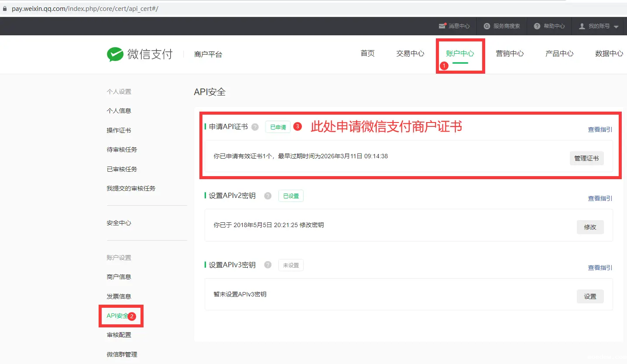The width and height of the screenshot is (627, 364).
Task: Click help icon beside 设置APIv2密钥
Action: click(268, 196)
